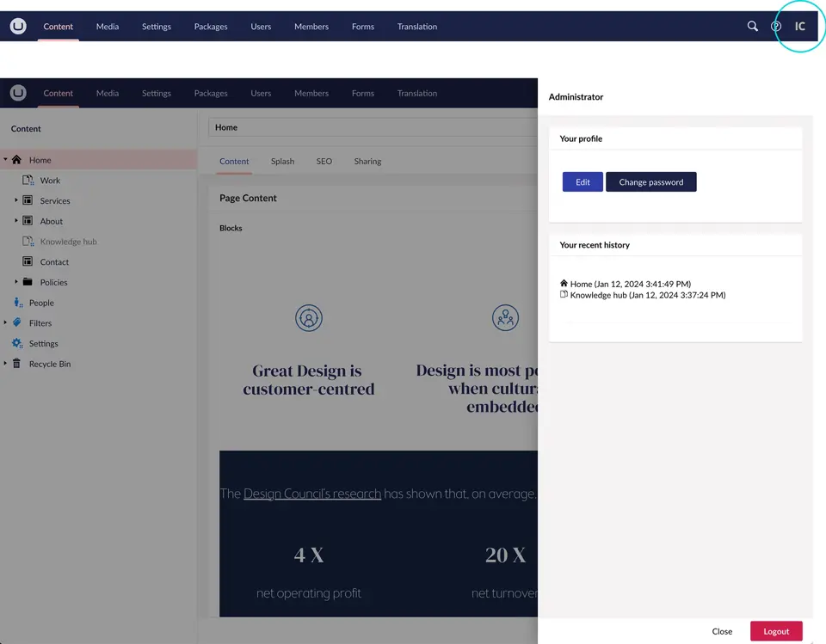Open the IC user avatar menu

click(x=799, y=27)
